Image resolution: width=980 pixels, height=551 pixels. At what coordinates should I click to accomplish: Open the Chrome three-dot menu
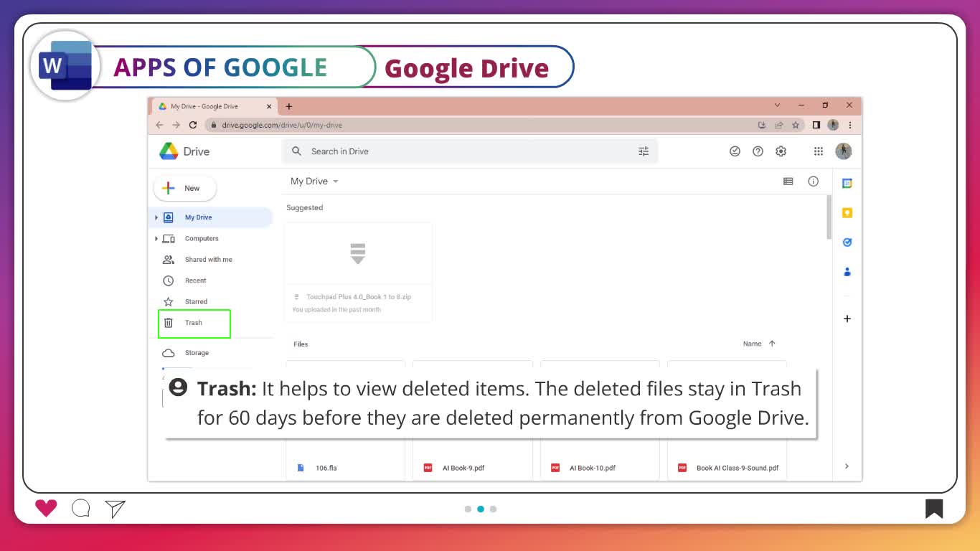click(x=850, y=125)
